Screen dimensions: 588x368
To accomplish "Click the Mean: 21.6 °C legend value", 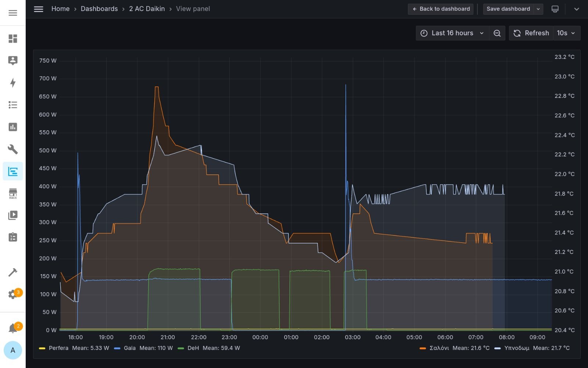I will click(471, 348).
